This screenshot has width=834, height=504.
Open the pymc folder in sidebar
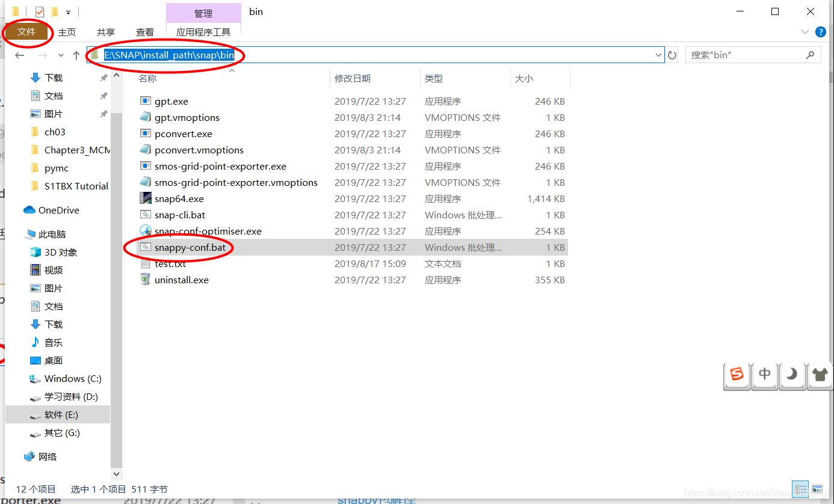pyautogui.click(x=57, y=168)
